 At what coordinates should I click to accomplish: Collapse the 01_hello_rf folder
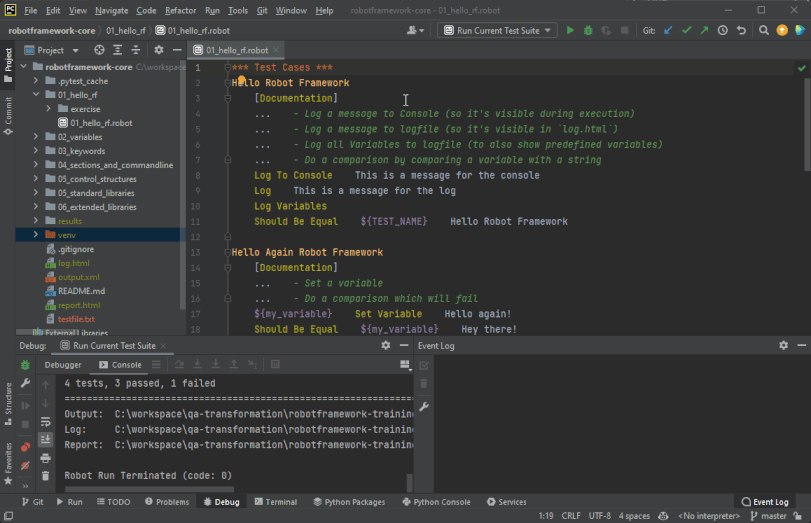(x=37, y=95)
